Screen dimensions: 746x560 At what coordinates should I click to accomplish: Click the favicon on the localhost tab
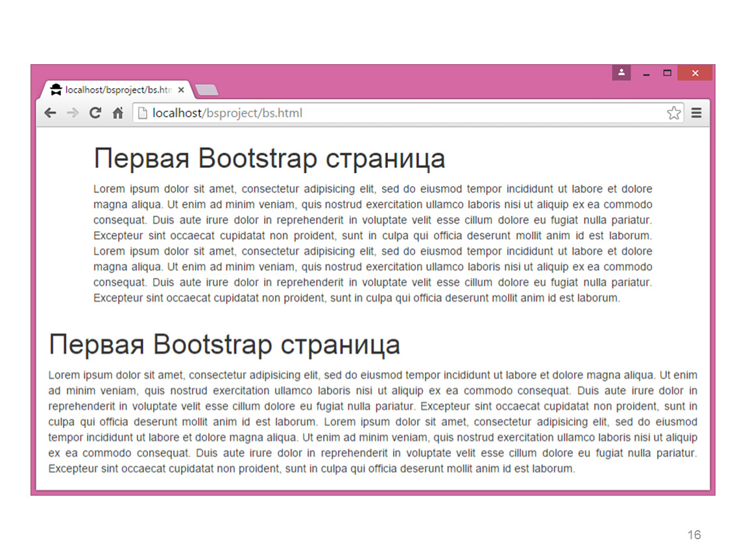click(x=56, y=90)
